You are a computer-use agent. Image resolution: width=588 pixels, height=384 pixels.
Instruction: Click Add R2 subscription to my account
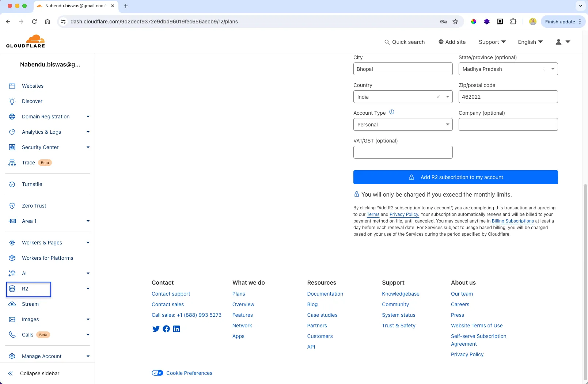click(456, 177)
